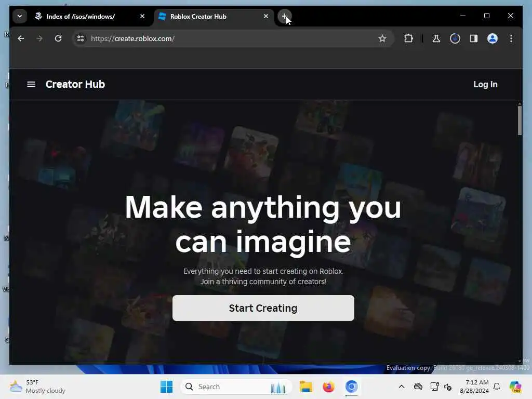Bookmark this page with the star icon

pos(382,38)
